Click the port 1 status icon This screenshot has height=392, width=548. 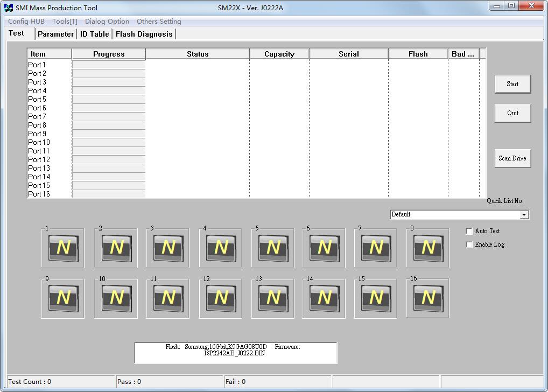pos(63,248)
